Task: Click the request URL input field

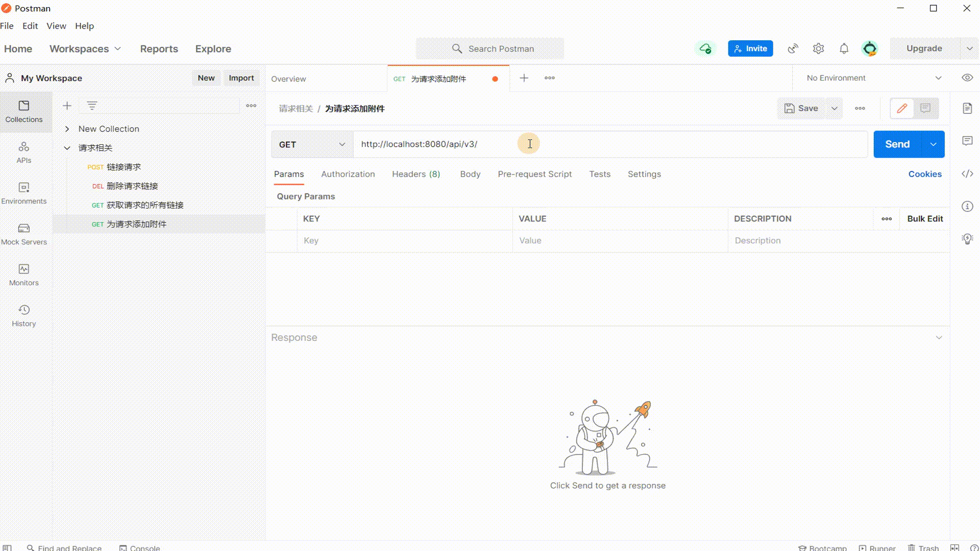Action: (x=610, y=144)
